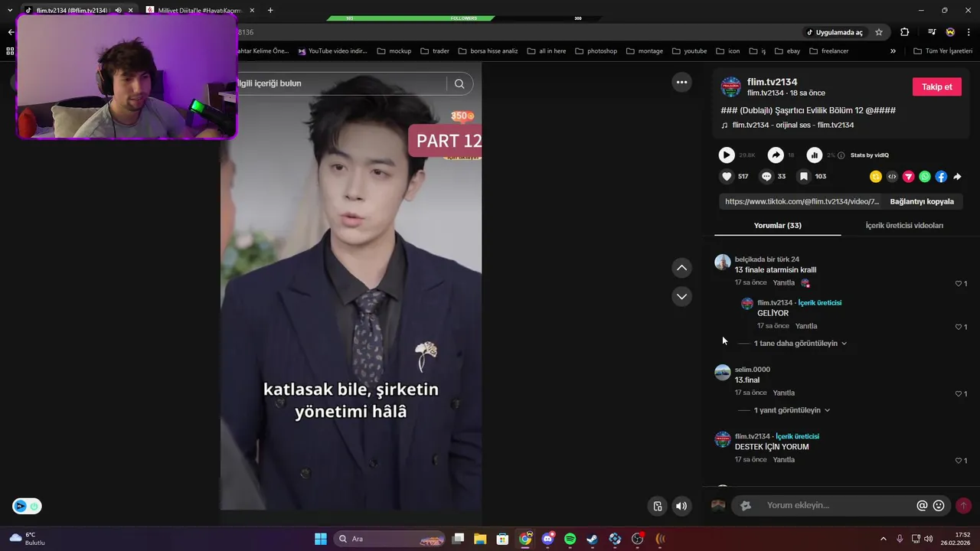Click the yellow repost icon
The width and height of the screenshot is (980, 551).
[x=876, y=177]
